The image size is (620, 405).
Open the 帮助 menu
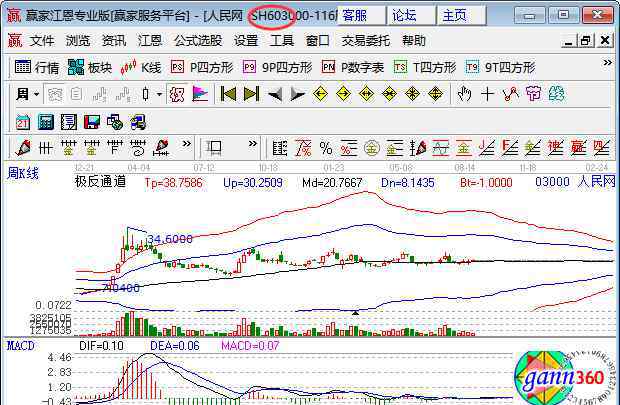pyautogui.click(x=414, y=40)
